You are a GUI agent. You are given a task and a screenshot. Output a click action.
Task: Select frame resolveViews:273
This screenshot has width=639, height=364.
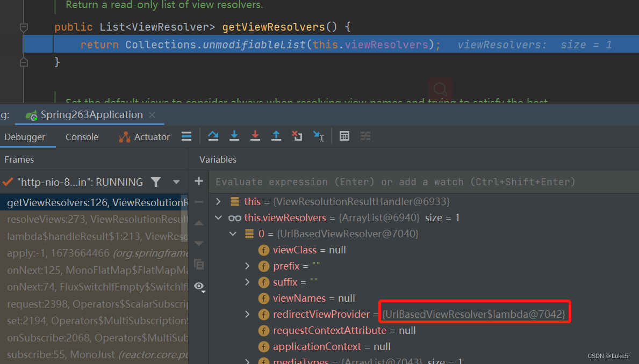coord(94,219)
